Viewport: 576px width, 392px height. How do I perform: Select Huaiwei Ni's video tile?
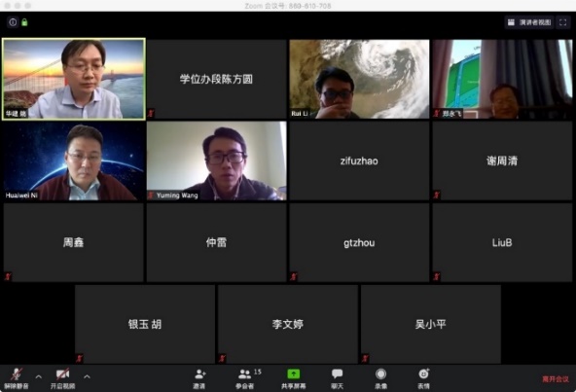pos(74,160)
